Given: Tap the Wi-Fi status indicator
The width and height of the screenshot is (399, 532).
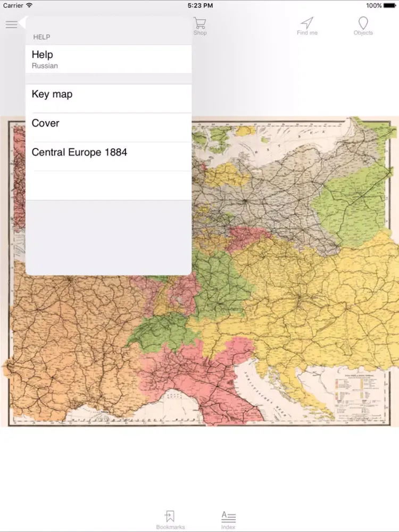Looking at the screenshot, I should tap(29, 5).
